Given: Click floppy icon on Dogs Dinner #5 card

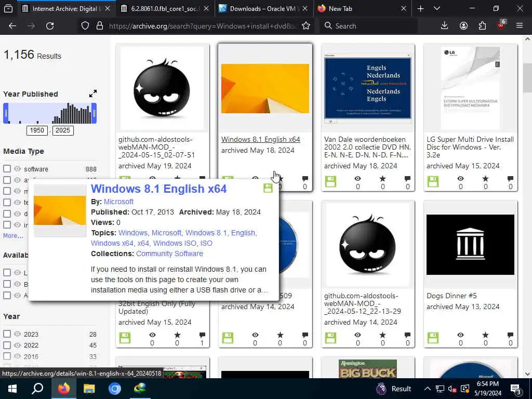Looking at the screenshot, I should pyautogui.click(x=433, y=338).
